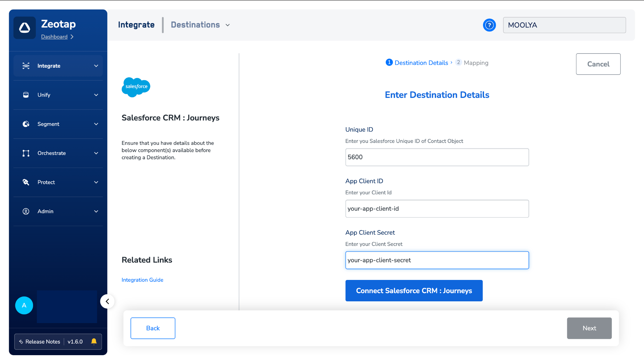The image size is (644, 364).
Task: Open the Integration Guide link
Action: click(x=142, y=280)
